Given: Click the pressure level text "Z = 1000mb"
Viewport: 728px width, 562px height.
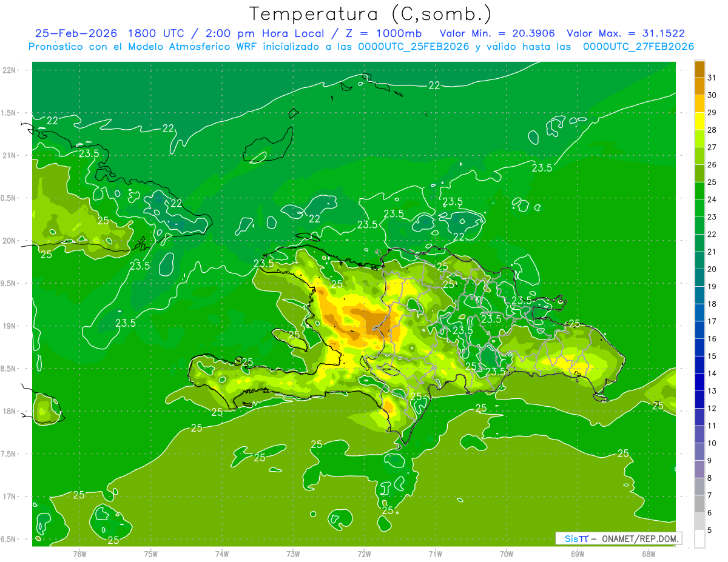Looking at the screenshot, I should (385, 34).
